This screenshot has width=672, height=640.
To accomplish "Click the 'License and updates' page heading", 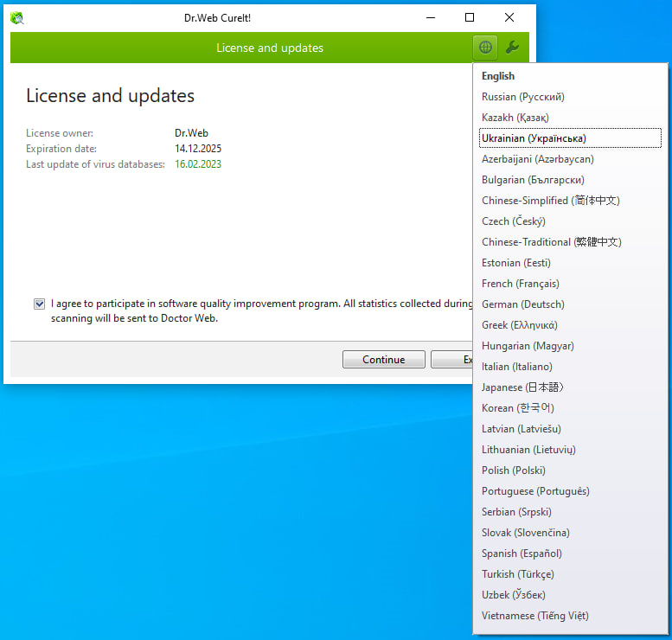I will (110, 96).
